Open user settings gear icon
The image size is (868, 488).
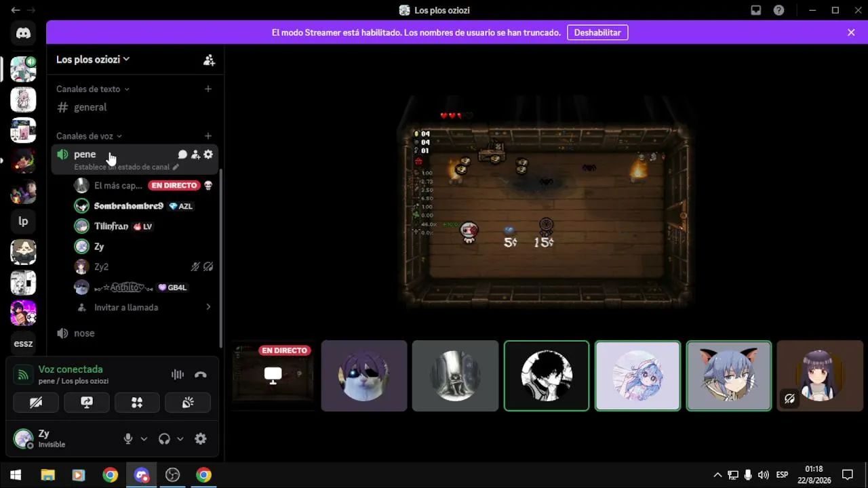201,439
